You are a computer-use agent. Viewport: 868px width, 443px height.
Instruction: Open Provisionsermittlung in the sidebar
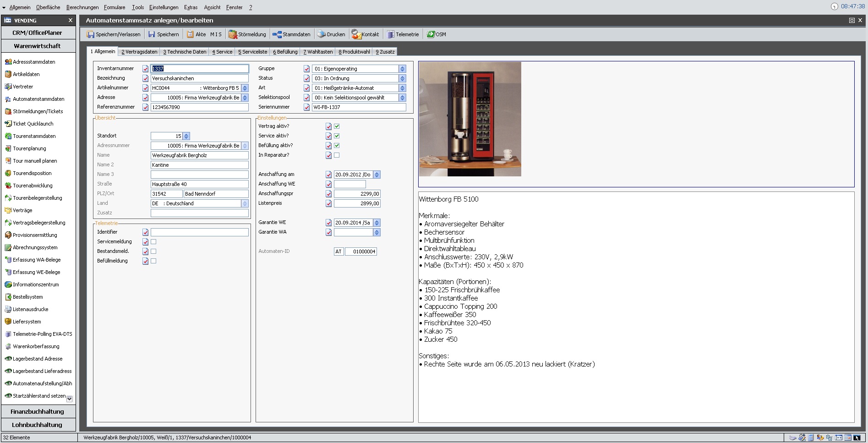(35, 235)
